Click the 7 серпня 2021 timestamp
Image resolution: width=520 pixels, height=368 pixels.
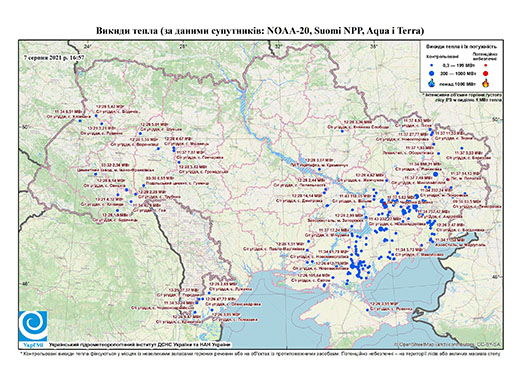pos(54,57)
